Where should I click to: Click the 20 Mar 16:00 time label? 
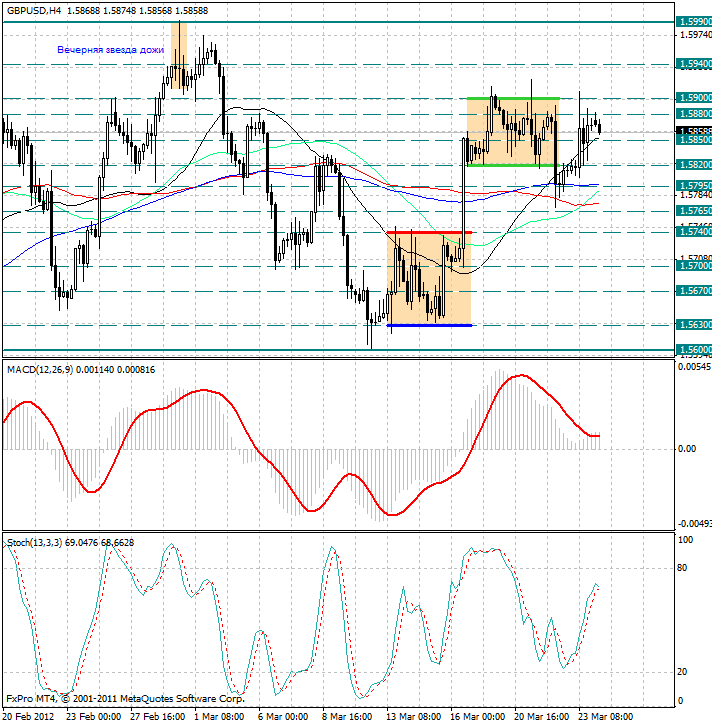[542, 717]
